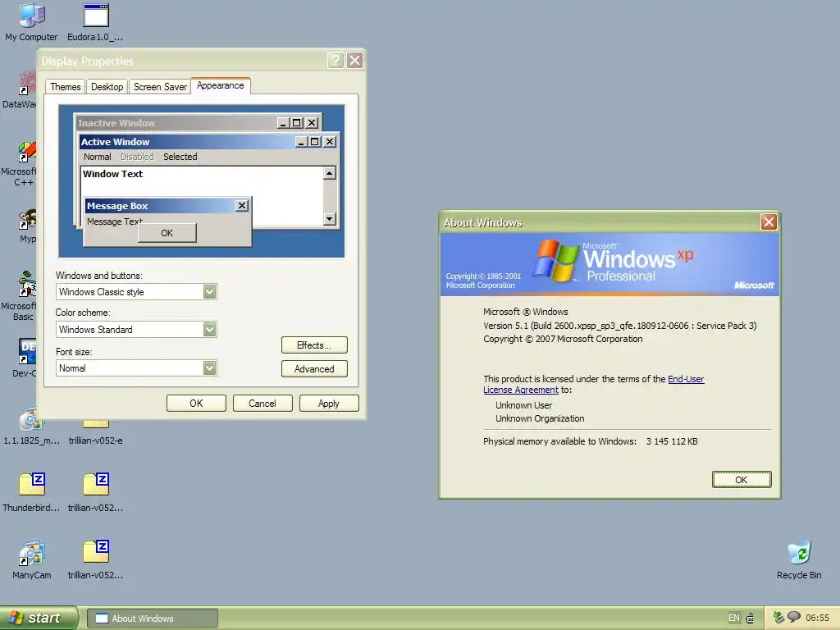Click the 3 145 112 KB memory value
840x630 pixels.
point(672,441)
